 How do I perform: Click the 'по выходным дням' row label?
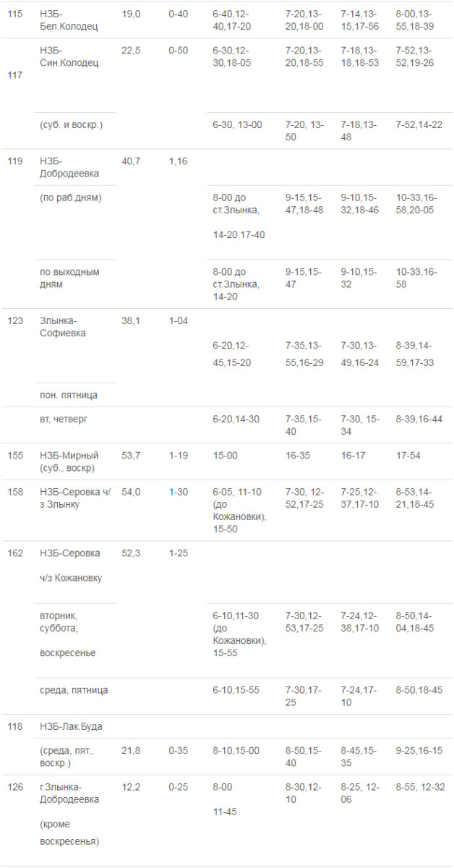tap(69, 278)
